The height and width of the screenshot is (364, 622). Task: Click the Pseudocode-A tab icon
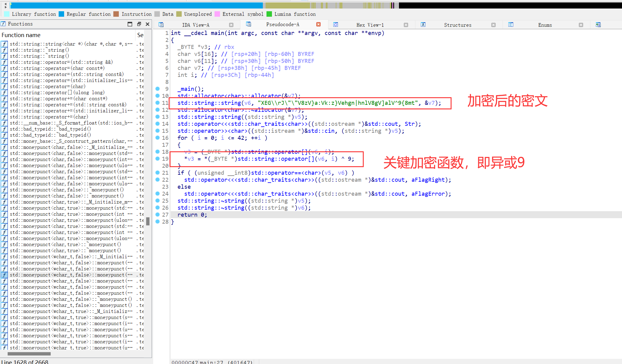coord(249,24)
